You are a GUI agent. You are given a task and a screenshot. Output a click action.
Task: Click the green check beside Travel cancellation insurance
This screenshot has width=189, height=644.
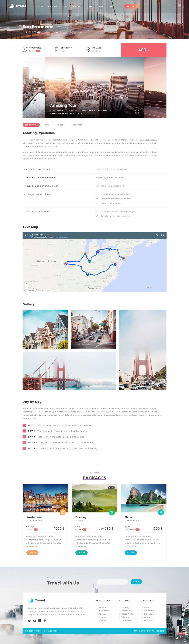97,194
